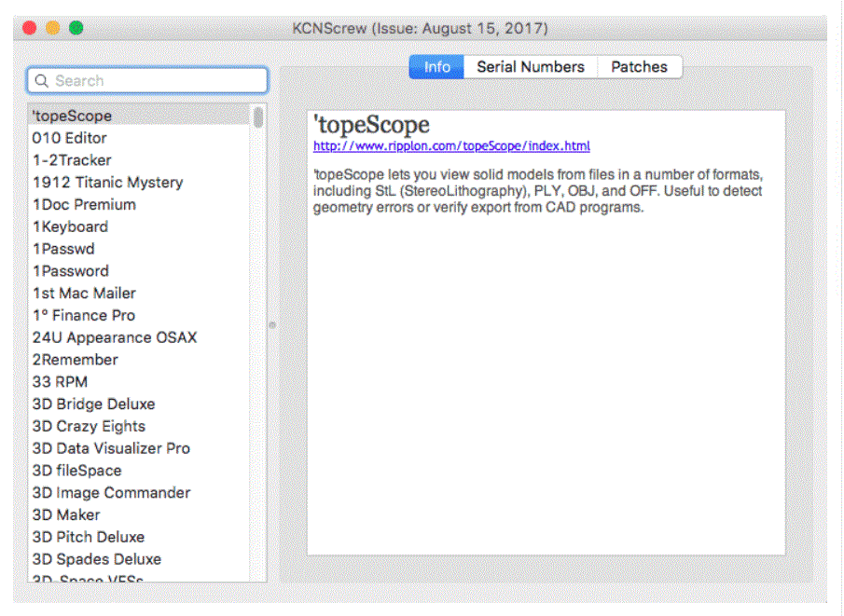
Task: Click the 'topeScope heading in info pane
Action: coord(371,125)
